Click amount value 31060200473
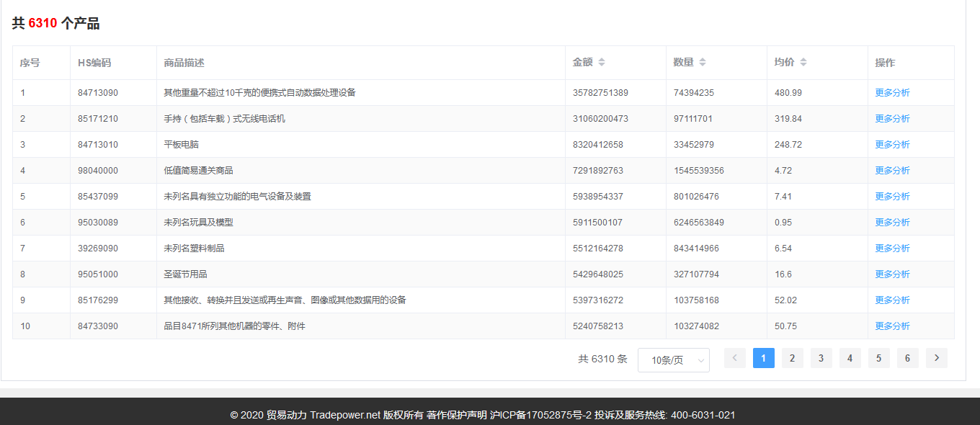Screen dimensions: 980x425 pyautogui.click(x=600, y=119)
